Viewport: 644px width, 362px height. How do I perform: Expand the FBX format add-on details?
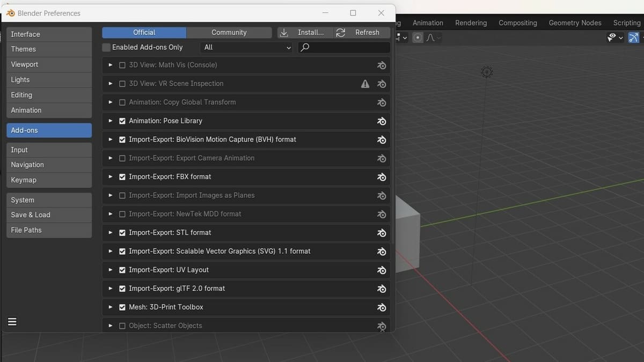point(111,177)
